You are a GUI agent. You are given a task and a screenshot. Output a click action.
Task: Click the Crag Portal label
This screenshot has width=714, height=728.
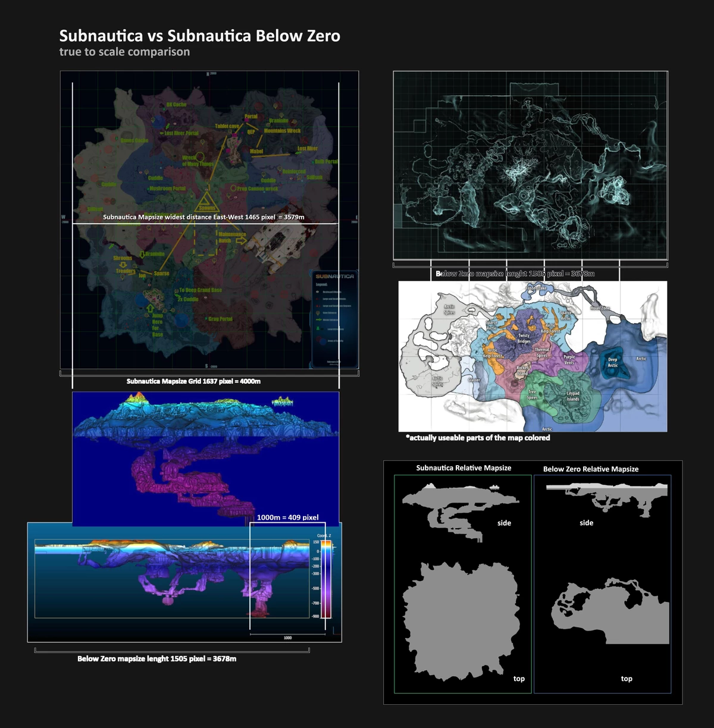(221, 319)
